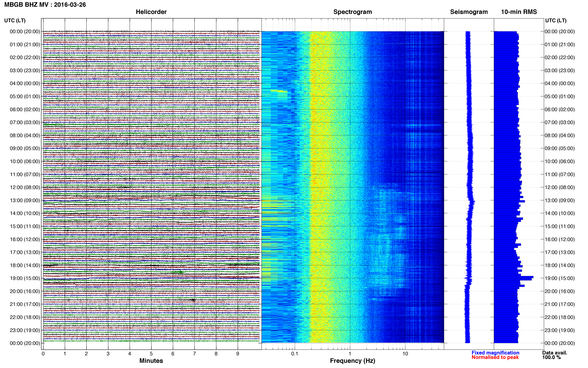Click minute tick label 2
This screenshot has height=368, width=588.
[86, 354]
